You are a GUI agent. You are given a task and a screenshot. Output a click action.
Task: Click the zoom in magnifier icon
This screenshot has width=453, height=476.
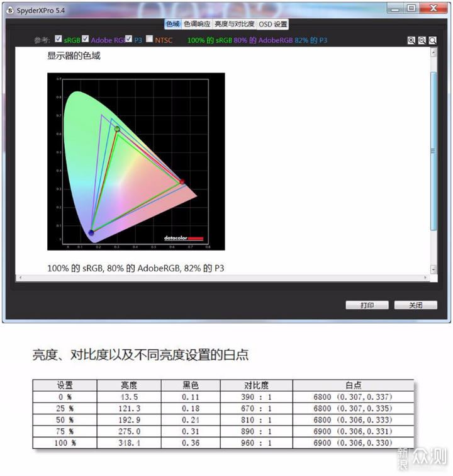coord(411,40)
